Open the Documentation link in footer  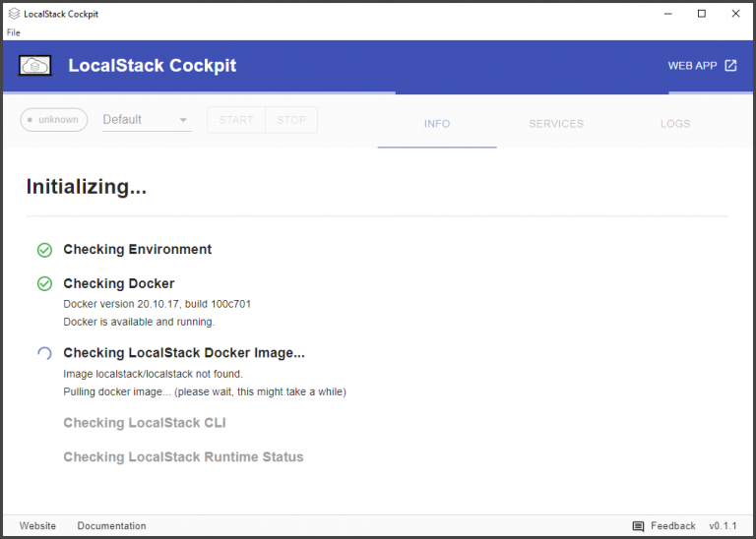pyautogui.click(x=111, y=526)
